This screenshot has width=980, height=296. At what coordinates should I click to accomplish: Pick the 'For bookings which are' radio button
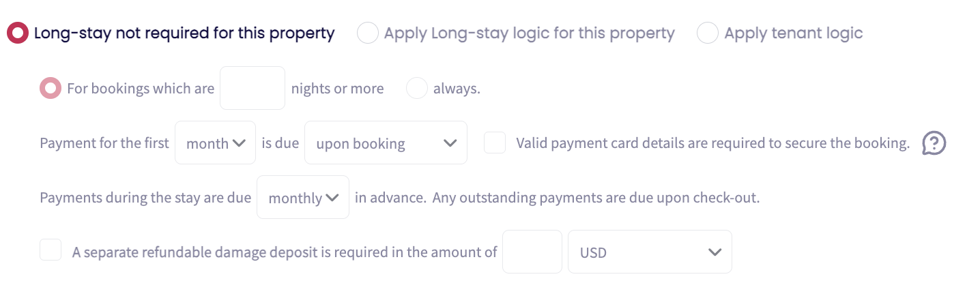[51, 88]
